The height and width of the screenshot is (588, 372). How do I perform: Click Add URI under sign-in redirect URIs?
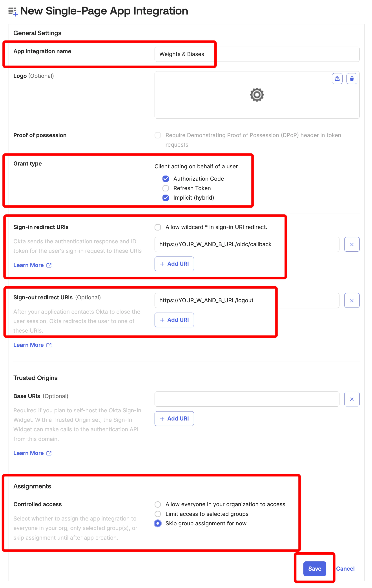pos(174,264)
